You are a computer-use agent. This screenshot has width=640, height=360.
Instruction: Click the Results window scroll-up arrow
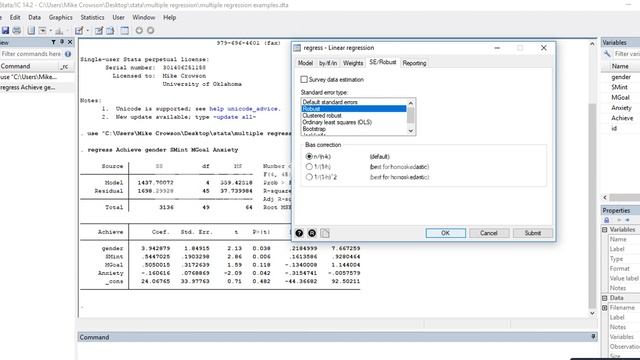click(x=592, y=44)
